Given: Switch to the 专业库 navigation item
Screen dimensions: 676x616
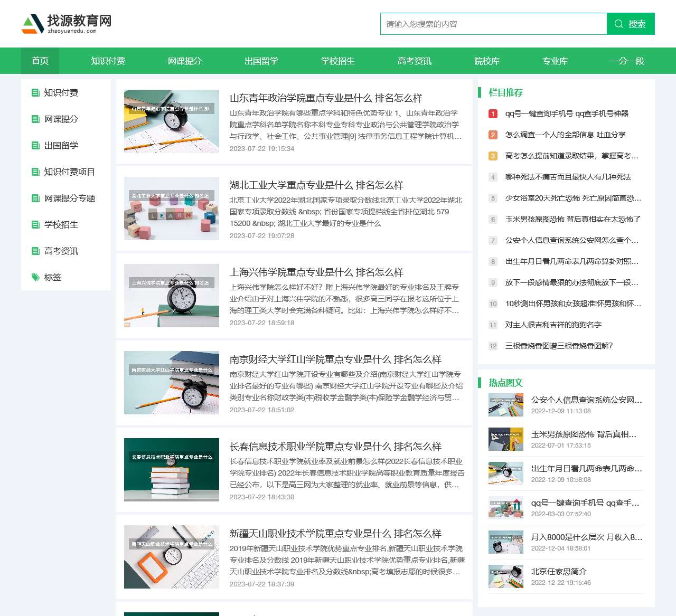Looking at the screenshot, I should (x=555, y=61).
